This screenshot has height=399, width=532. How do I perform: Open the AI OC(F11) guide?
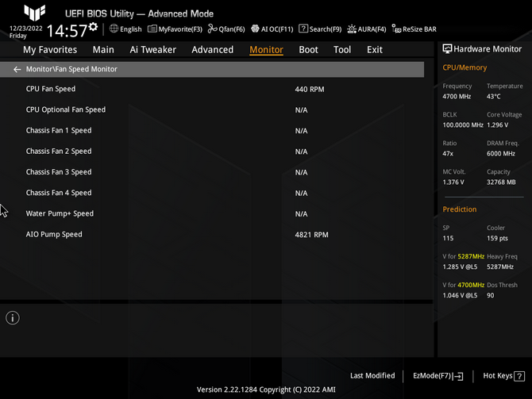click(272, 29)
